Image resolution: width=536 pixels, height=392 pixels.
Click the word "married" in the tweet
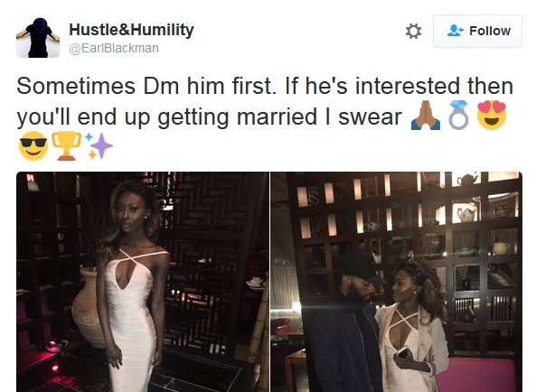[x=277, y=117]
